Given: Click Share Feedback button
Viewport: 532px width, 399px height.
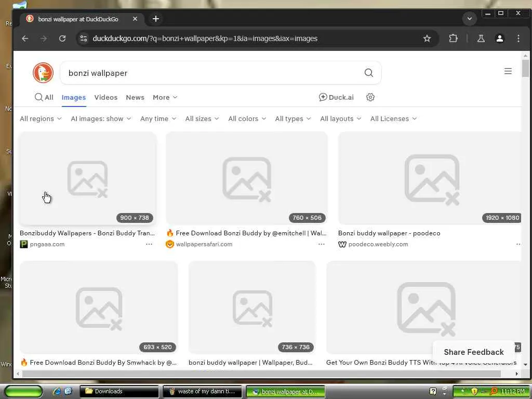Looking at the screenshot, I should pyautogui.click(x=474, y=352).
